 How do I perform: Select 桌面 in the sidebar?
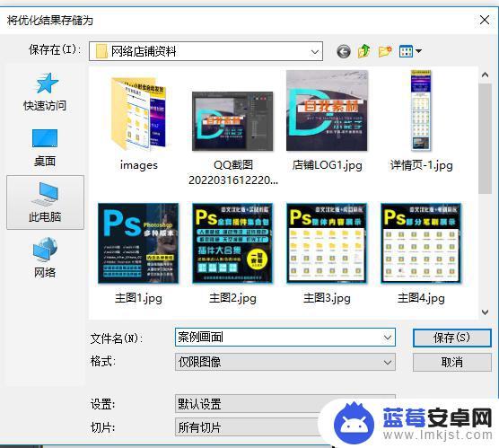click(x=45, y=148)
